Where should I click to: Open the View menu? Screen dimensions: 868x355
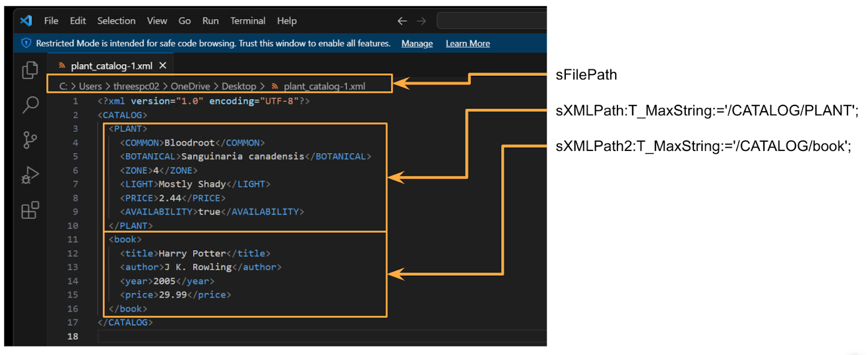pyautogui.click(x=157, y=21)
